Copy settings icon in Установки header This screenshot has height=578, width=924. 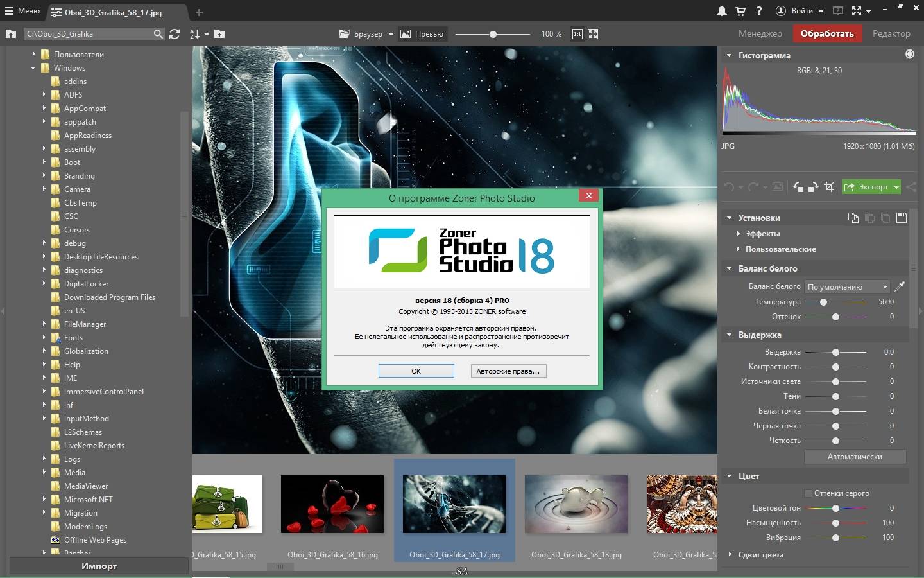point(853,218)
